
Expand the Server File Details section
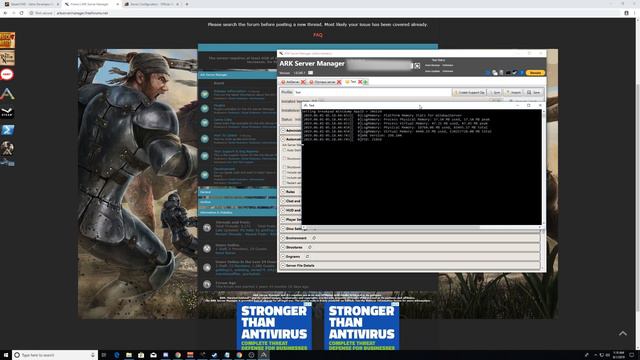283,266
